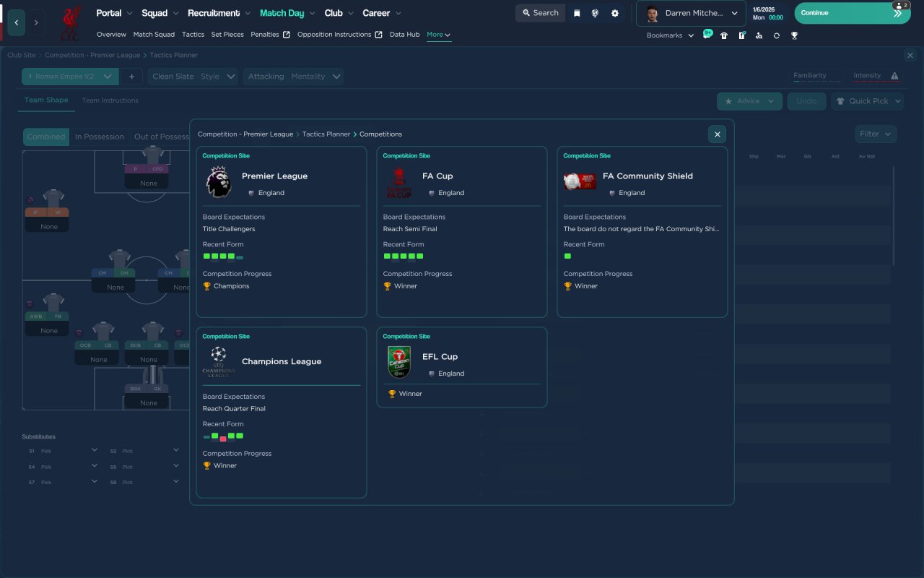Screen dimensions: 924x578
Task: Open the Squad menu
Action: [160, 13]
